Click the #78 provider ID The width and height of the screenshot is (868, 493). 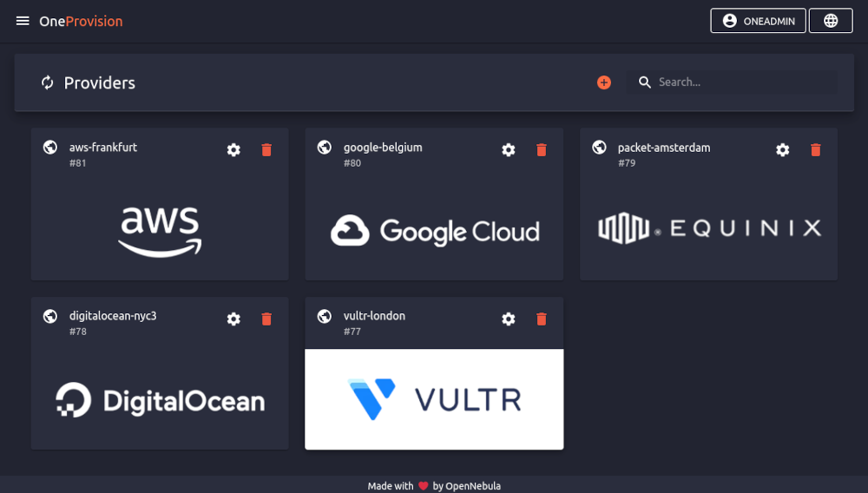pos(77,332)
